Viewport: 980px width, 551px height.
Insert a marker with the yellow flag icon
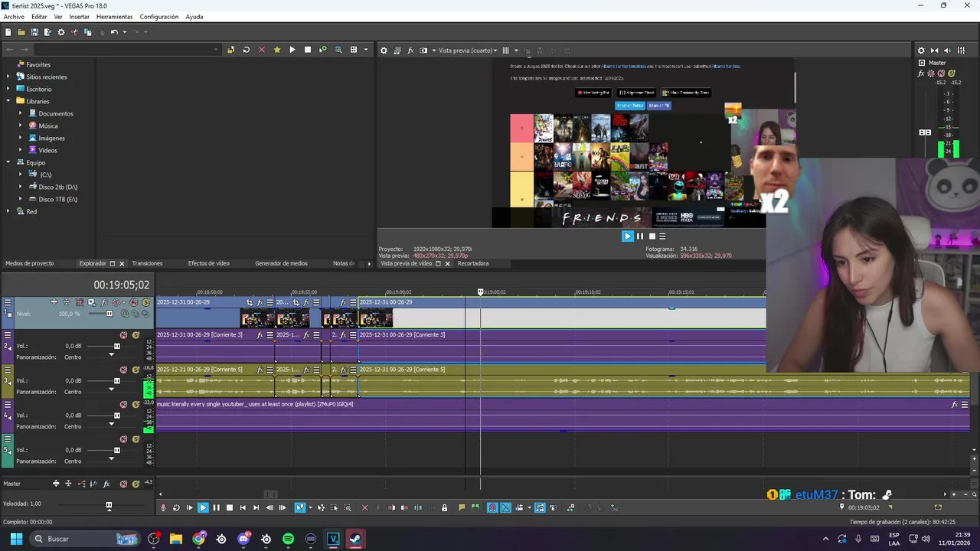pos(462,507)
